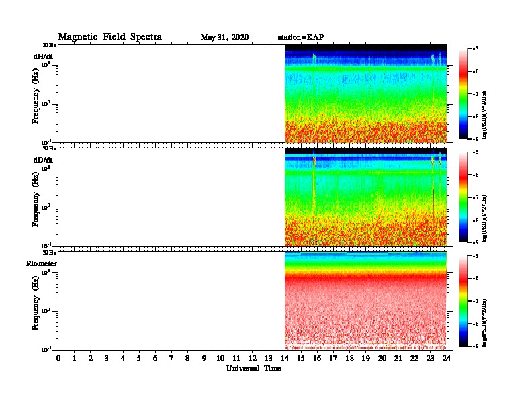
Task: Click the "23" hour tick label
Action: pos(431,358)
